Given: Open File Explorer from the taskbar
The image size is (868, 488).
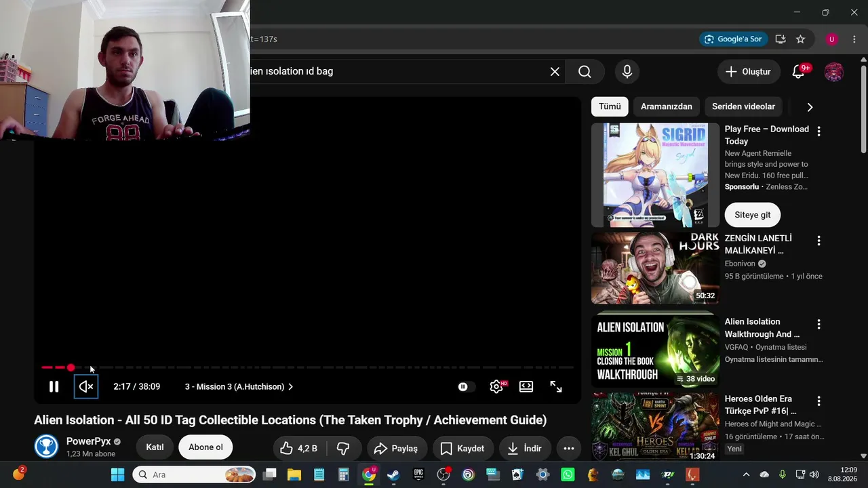Looking at the screenshot, I should click(294, 474).
